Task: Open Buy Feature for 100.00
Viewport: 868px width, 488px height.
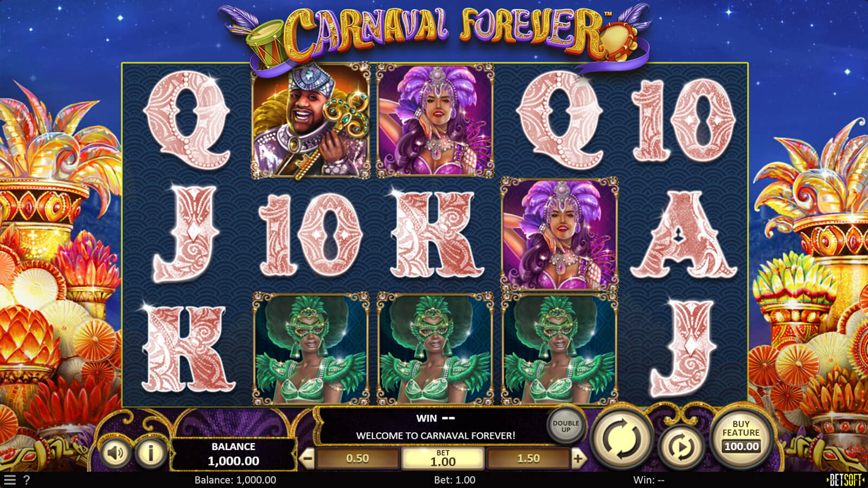Action: tap(741, 436)
